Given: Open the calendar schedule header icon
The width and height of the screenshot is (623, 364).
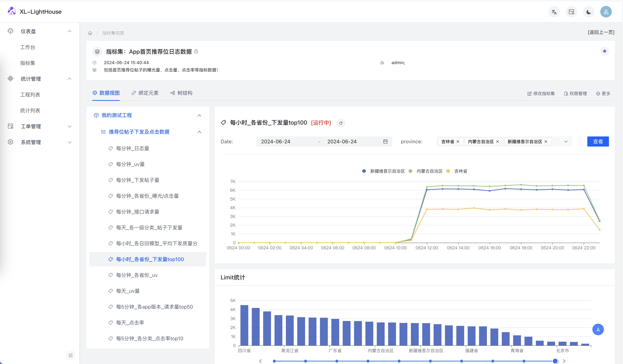Looking at the screenshot, I should 571,12.
